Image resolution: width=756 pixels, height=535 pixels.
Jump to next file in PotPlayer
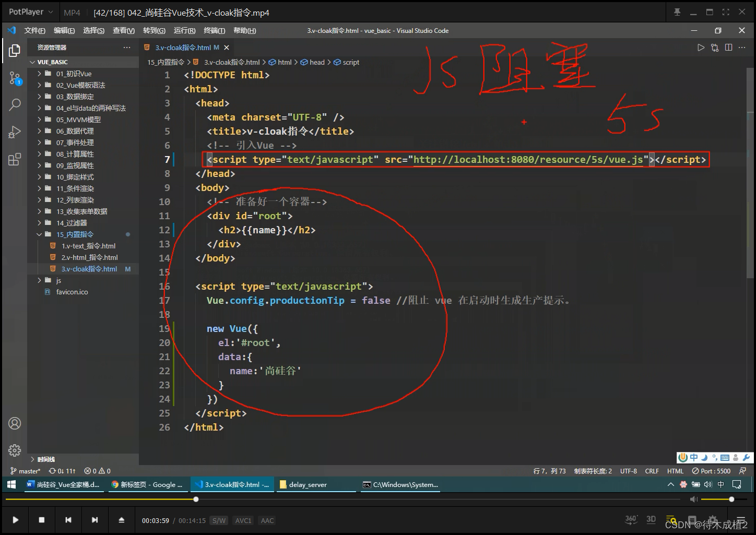[95, 520]
